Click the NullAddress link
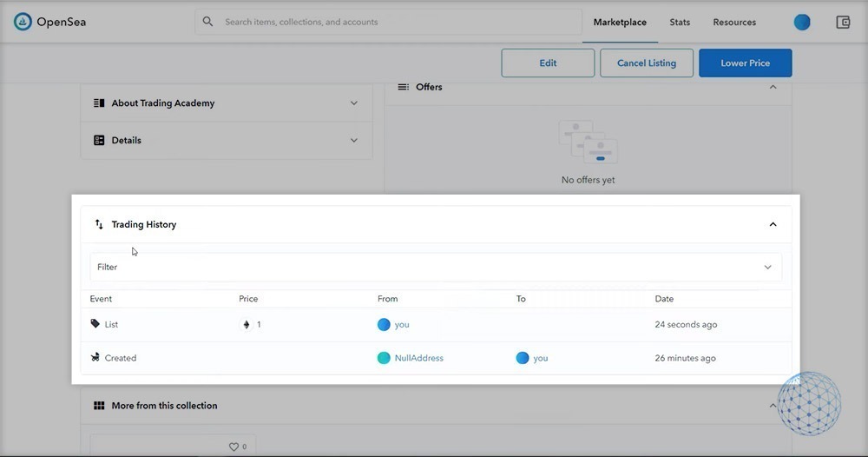868x457 pixels. 418,358
